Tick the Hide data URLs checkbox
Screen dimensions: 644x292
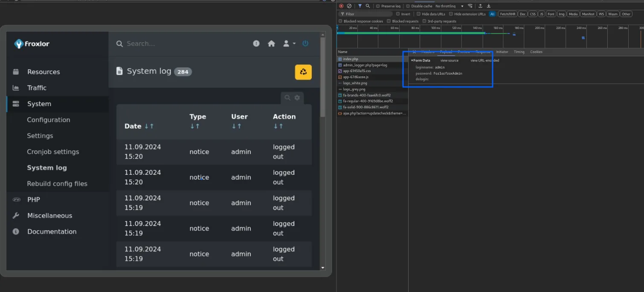point(418,14)
